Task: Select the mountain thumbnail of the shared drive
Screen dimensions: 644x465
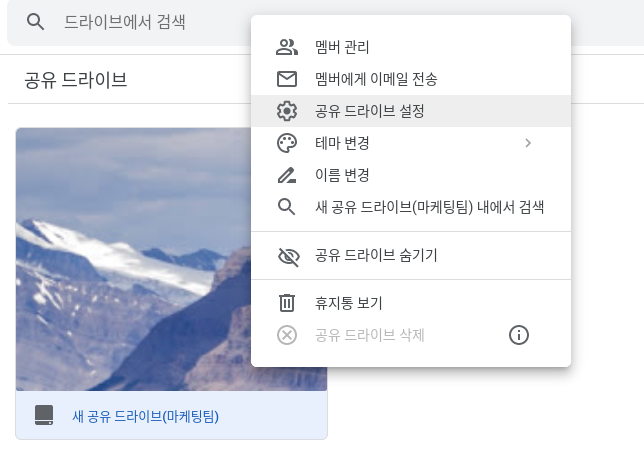Action: pyautogui.click(x=133, y=259)
